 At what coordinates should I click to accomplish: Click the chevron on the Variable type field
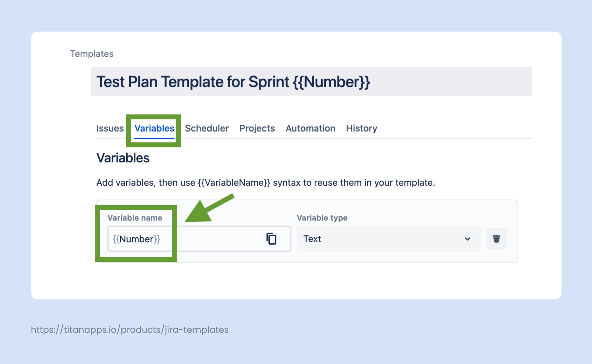(467, 239)
